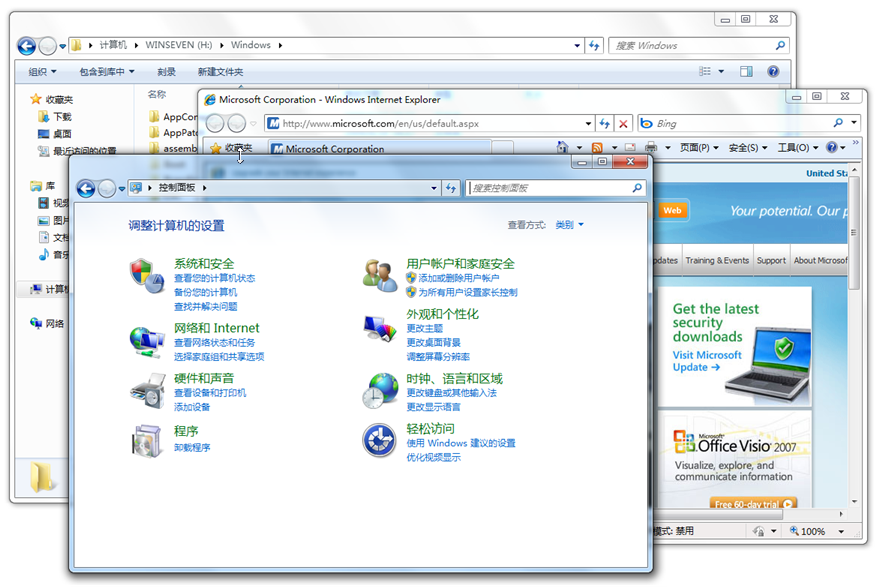Viewport: 882px width, 587px height.
Task: Open view-by category dropdown in Control Panel
Action: (570, 225)
